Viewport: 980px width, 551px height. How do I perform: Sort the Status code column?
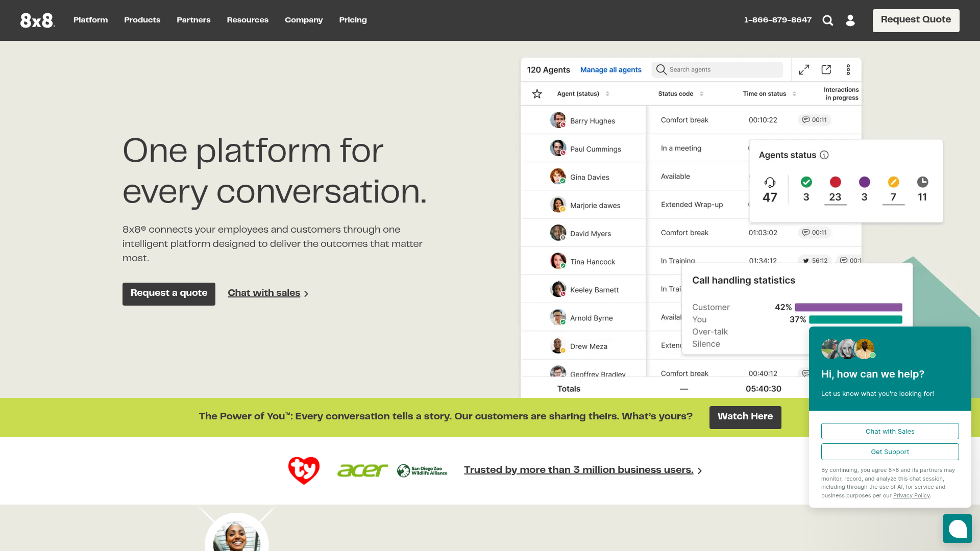pos(702,94)
